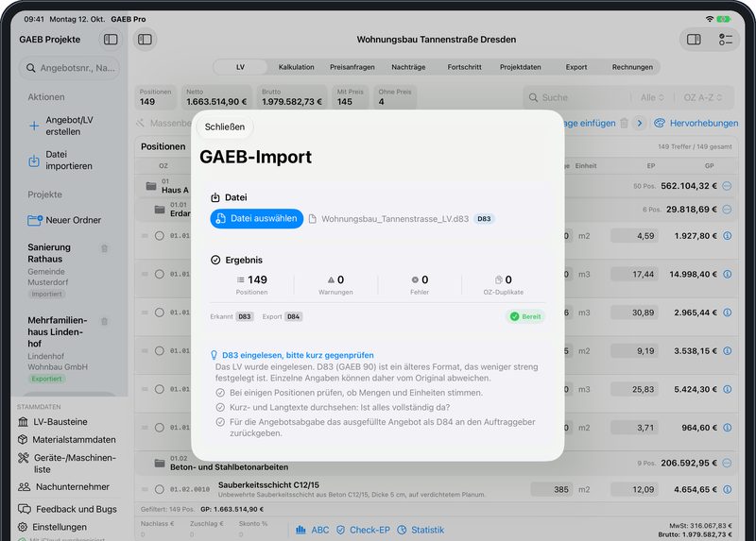Show info for 964,60 € position
The width and height of the screenshot is (756, 541).
728,428
